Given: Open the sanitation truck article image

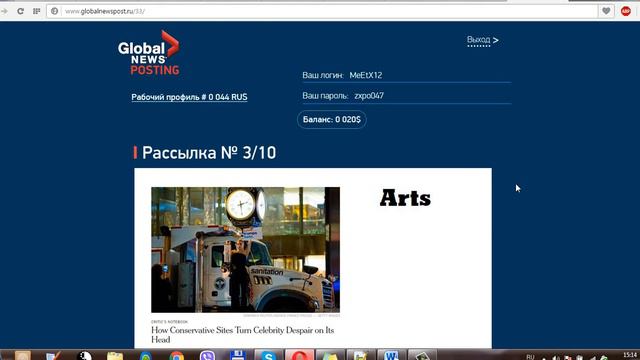Looking at the screenshot, I should pos(245,250).
